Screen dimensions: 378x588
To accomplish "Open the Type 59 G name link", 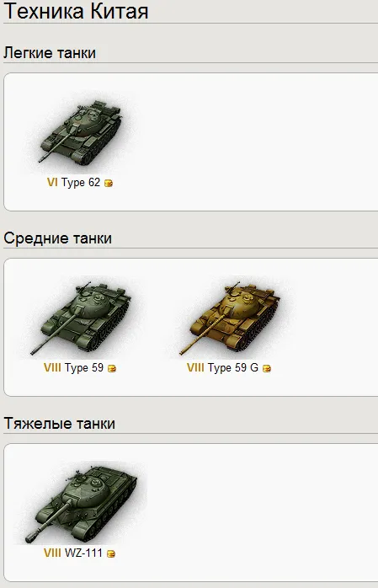I will click(x=233, y=367).
